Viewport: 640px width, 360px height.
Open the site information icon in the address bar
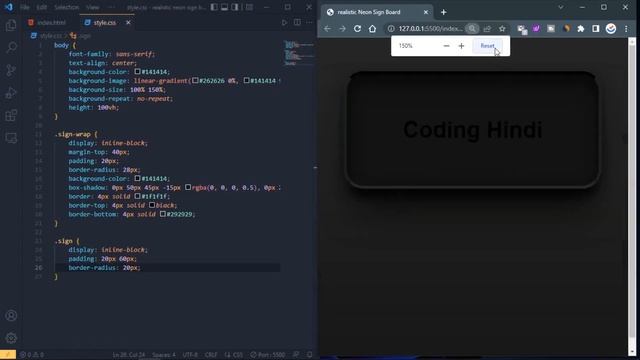pos(391,29)
